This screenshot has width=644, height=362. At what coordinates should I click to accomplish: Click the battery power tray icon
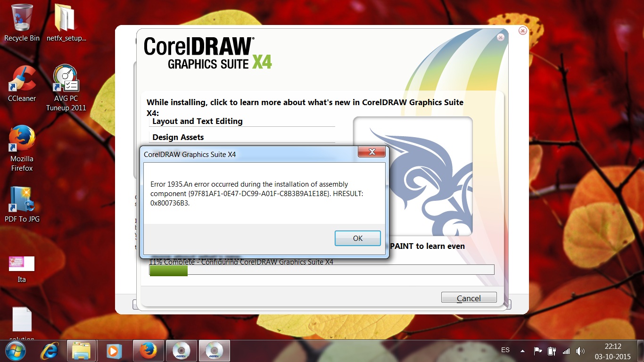coord(552,351)
